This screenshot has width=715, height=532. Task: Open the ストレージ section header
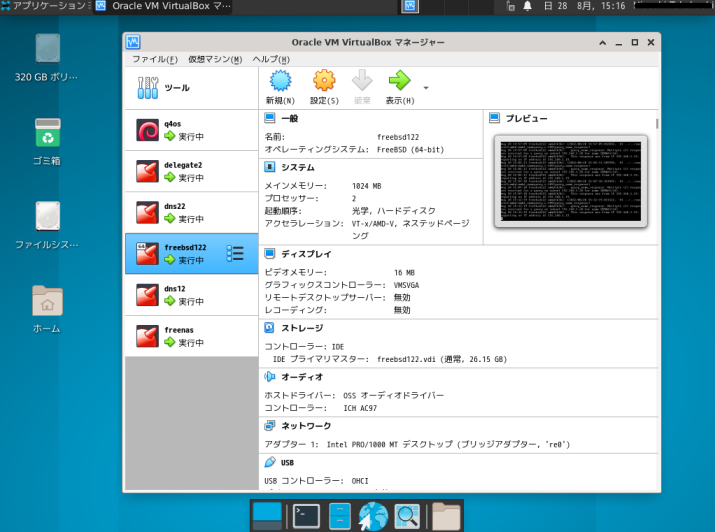click(x=302, y=328)
